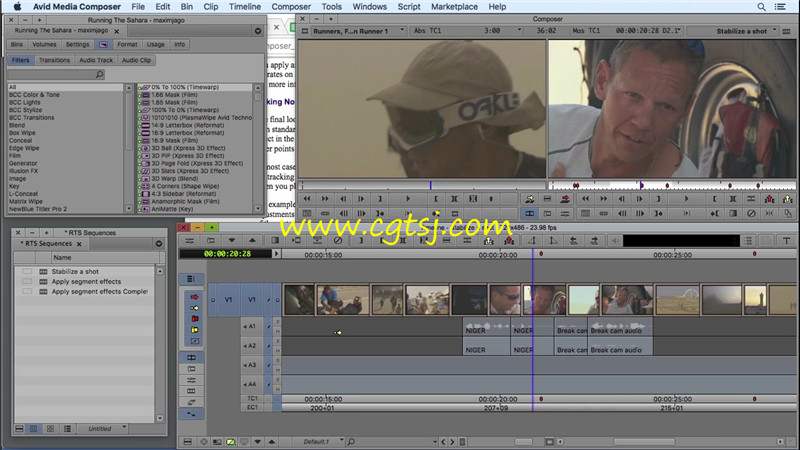800x450 pixels.
Task: Click the Lift button in record monitor toolbar
Action: pos(769,199)
